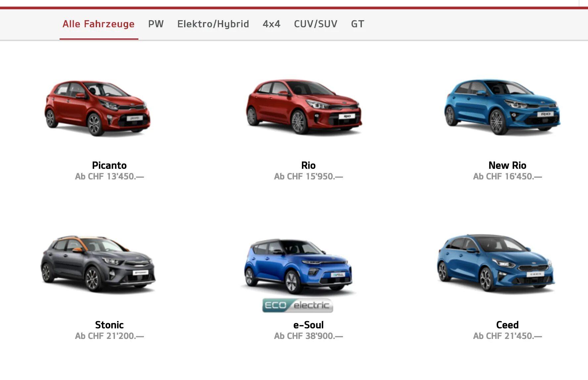Show the CUV/SUV vehicle category
Viewport: 588px width, 380px height.
[316, 24]
